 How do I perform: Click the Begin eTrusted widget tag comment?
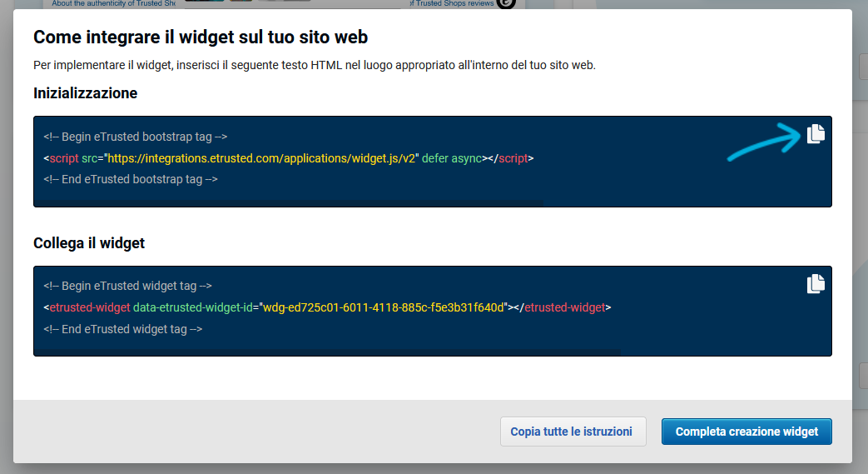(128, 286)
